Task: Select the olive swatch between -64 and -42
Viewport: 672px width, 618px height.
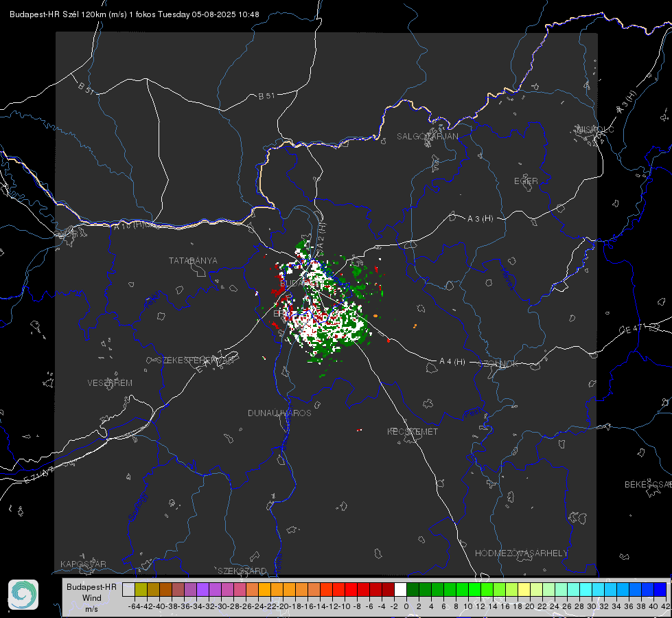Action: [141, 590]
